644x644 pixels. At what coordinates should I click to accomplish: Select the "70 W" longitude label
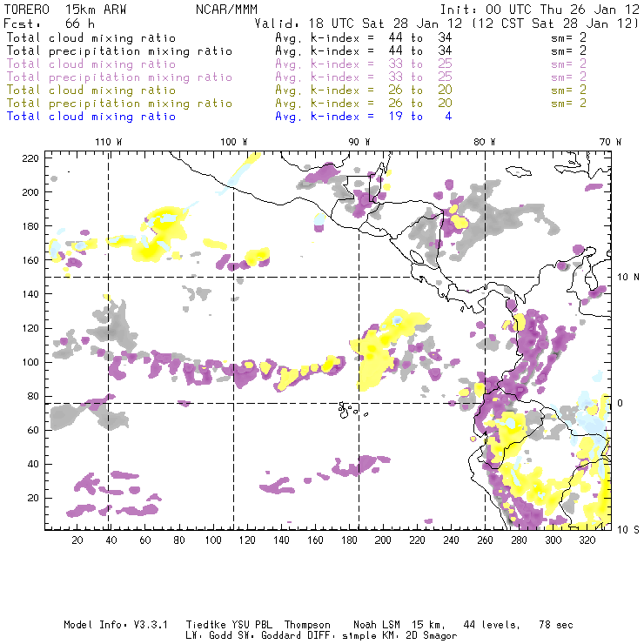(x=610, y=142)
